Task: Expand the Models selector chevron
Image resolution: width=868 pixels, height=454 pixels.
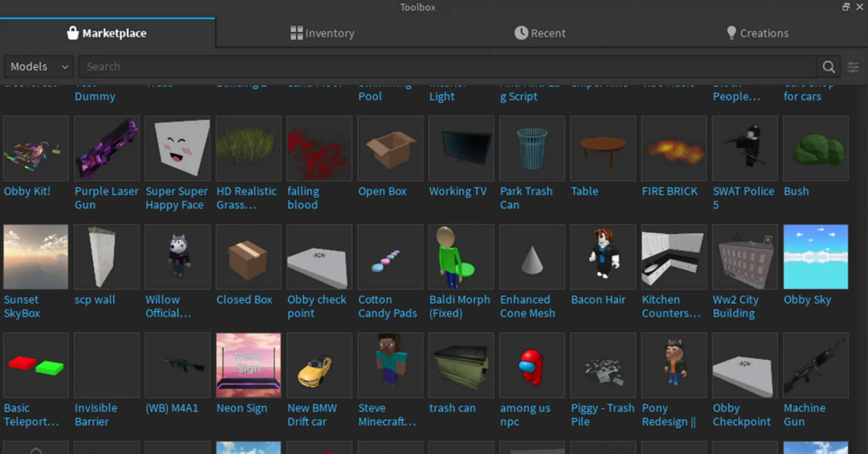Action: click(x=64, y=67)
